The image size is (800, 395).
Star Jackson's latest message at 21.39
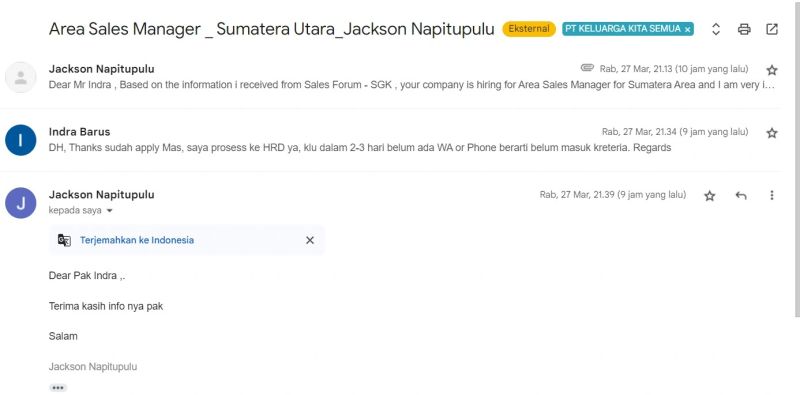(709, 195)
